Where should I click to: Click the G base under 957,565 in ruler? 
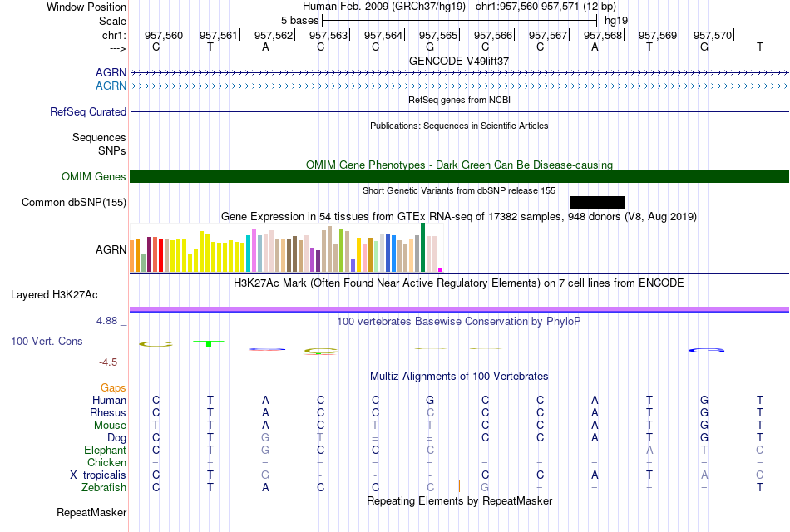tap(430, 47)
